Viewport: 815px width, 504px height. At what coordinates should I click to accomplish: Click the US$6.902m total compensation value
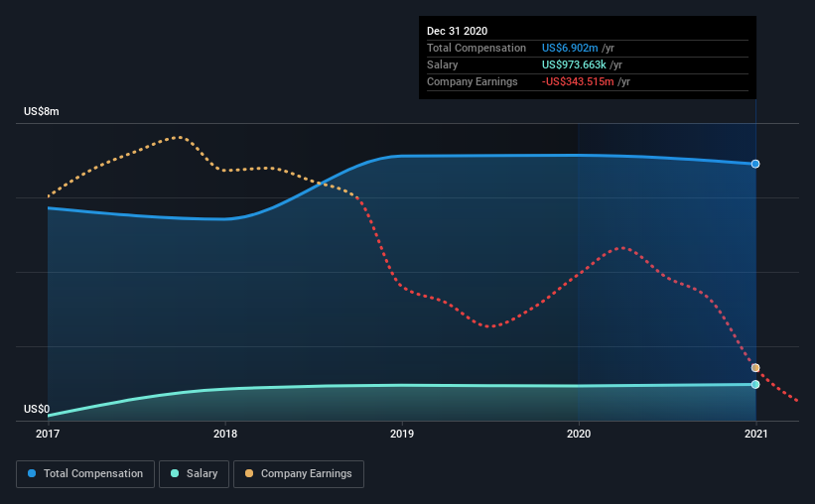(x=570, y=49)
